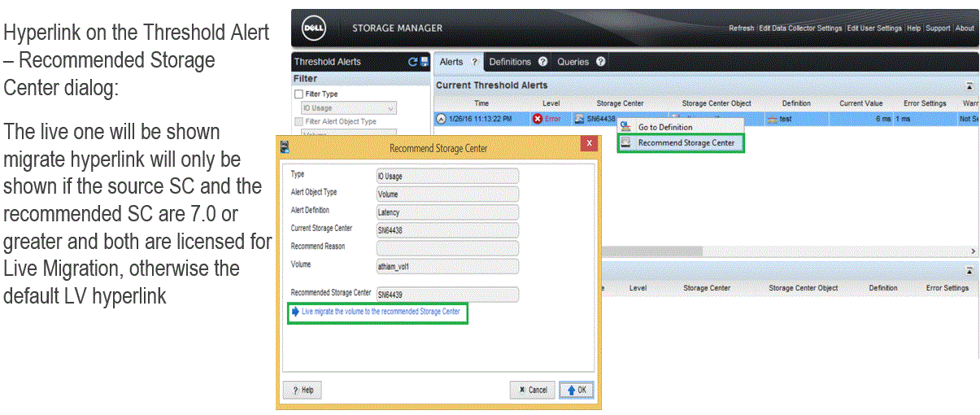
Task: Enable the Filter Type checkbox
Action: 298,94
